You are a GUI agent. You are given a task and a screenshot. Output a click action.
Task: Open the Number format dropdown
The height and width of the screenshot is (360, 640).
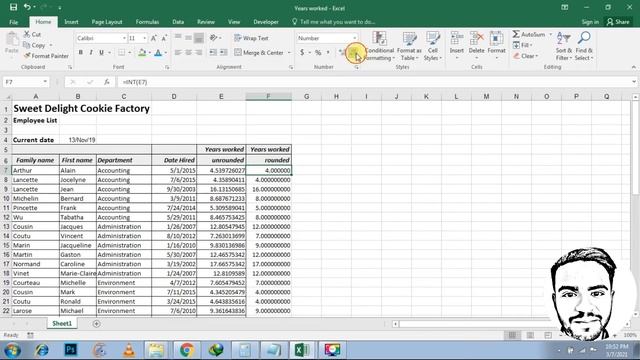pyautogui.click(x=355, y=38)
